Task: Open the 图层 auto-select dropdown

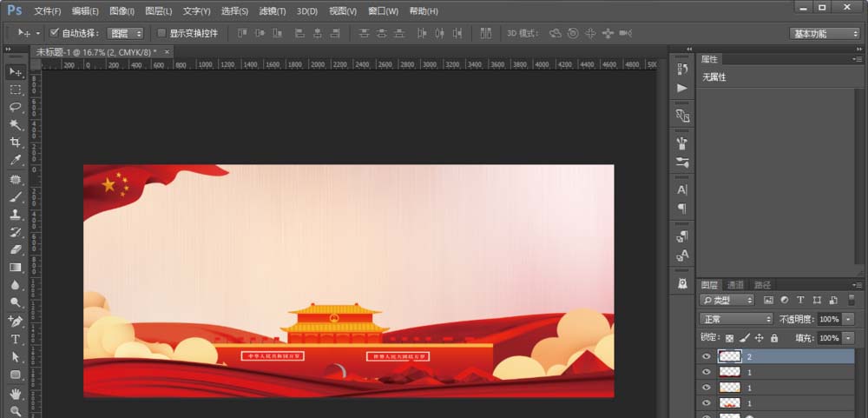Action: click(126, 33)
